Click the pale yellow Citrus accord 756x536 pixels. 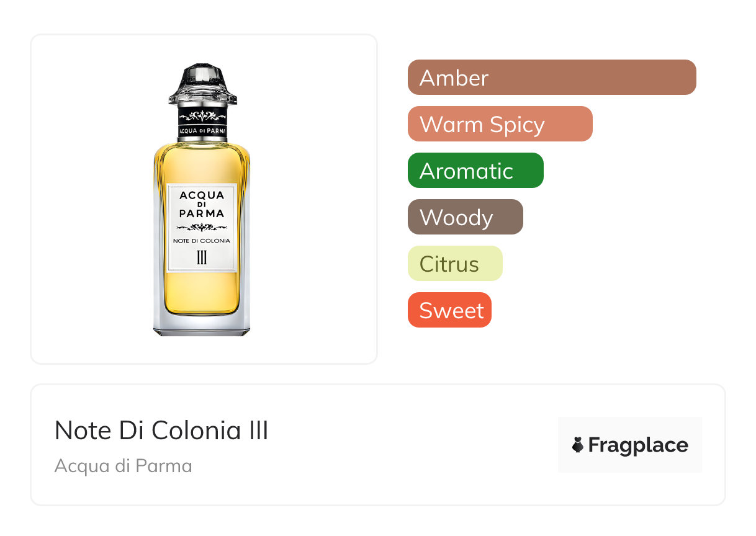(x=454, y=264)
